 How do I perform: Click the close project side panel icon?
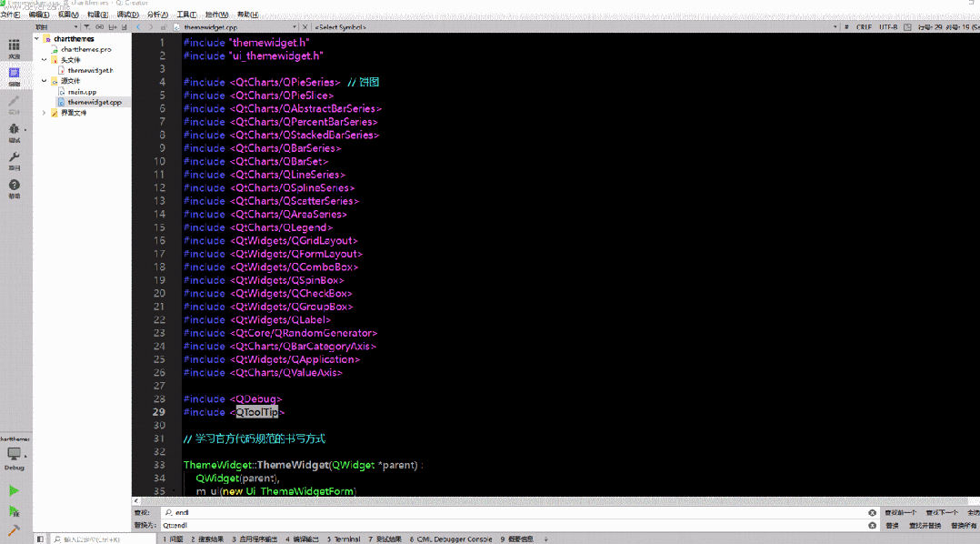125,27
